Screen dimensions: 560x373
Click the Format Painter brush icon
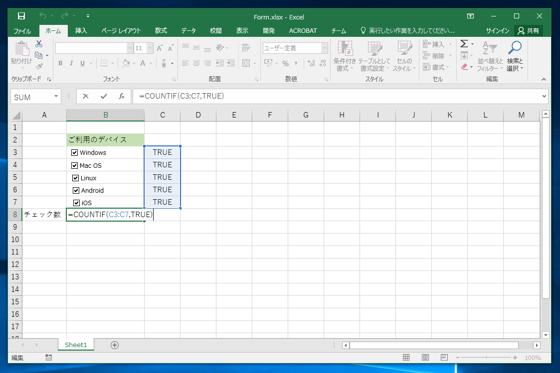click(39, 66)
